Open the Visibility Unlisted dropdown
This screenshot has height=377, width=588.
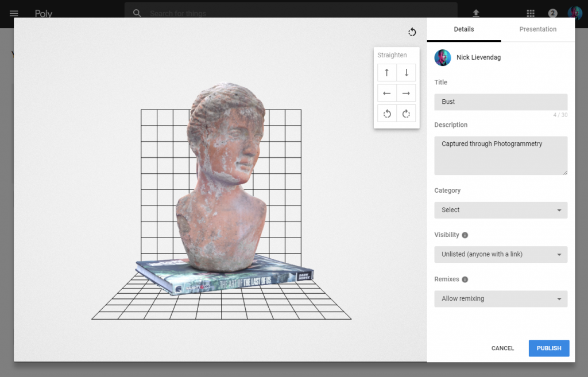click(501, 254)
